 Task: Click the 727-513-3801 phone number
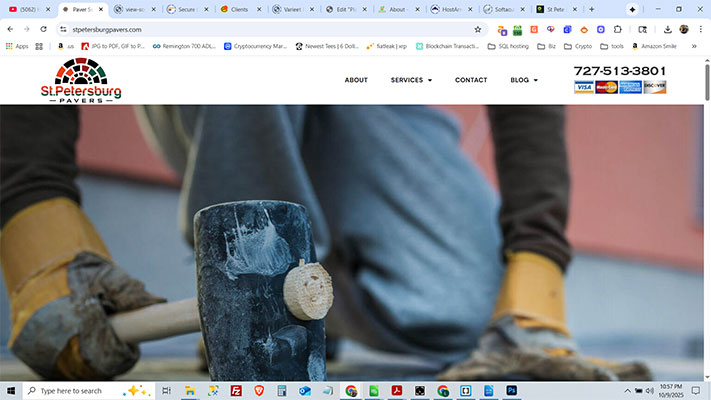pyautogui.click(x=619, y=71)
